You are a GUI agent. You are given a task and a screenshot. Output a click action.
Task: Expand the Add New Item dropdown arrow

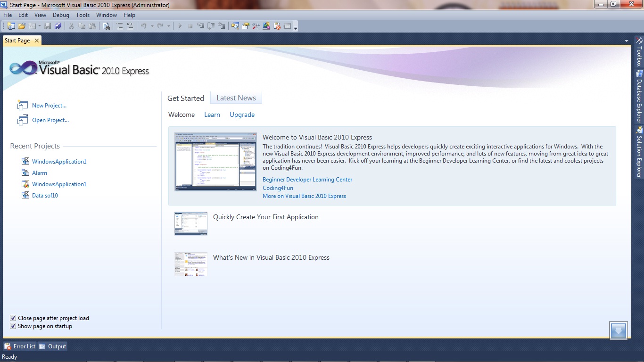[x=40, y=26]
